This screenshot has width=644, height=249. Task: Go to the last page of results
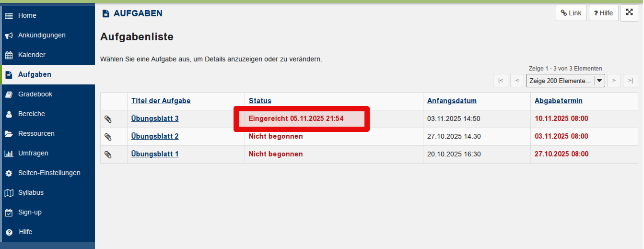[x=631, y=81]
